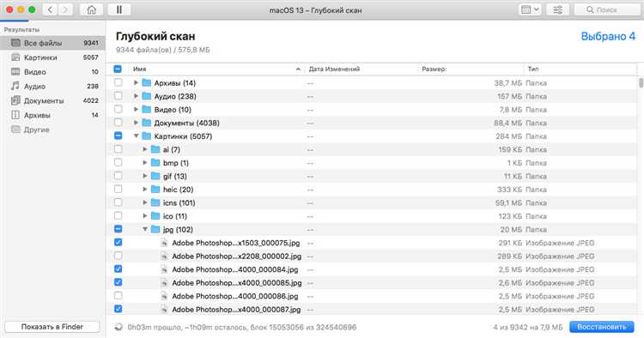Click the Видео sidebar film icon
This screenshot has width=644, height=338.
click(15, 72)
